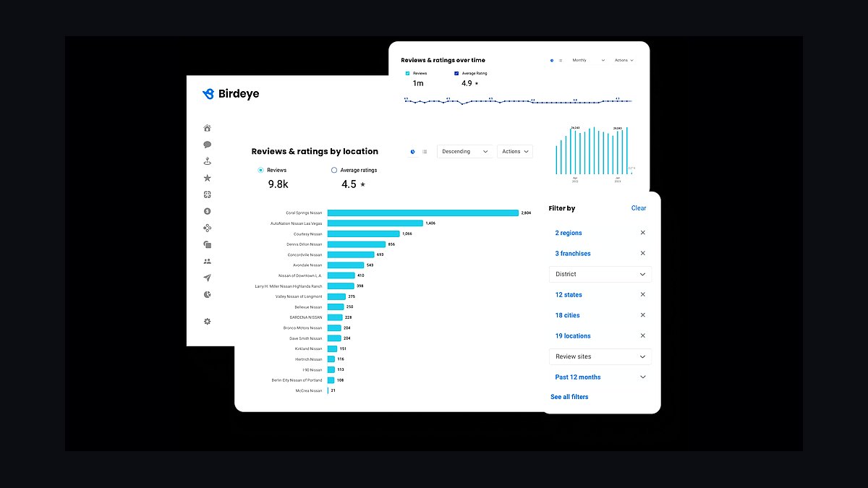Open the 19 locations filter
The image size is (868, 488).
pos(573,335)
